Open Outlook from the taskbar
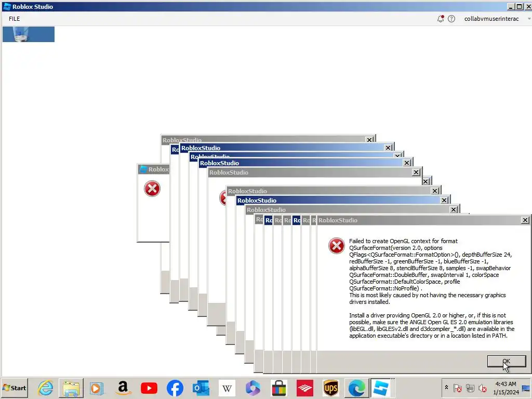 tap(201, 388)
